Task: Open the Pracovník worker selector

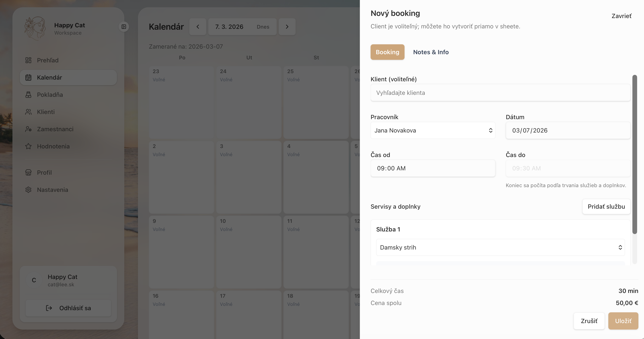Action: (433, 130)
